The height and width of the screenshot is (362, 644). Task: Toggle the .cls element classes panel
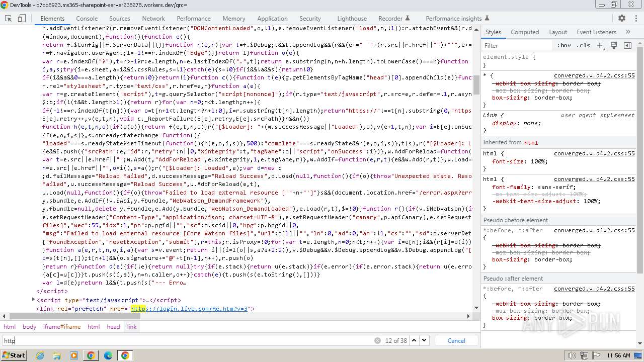click(x=584, y=45)
